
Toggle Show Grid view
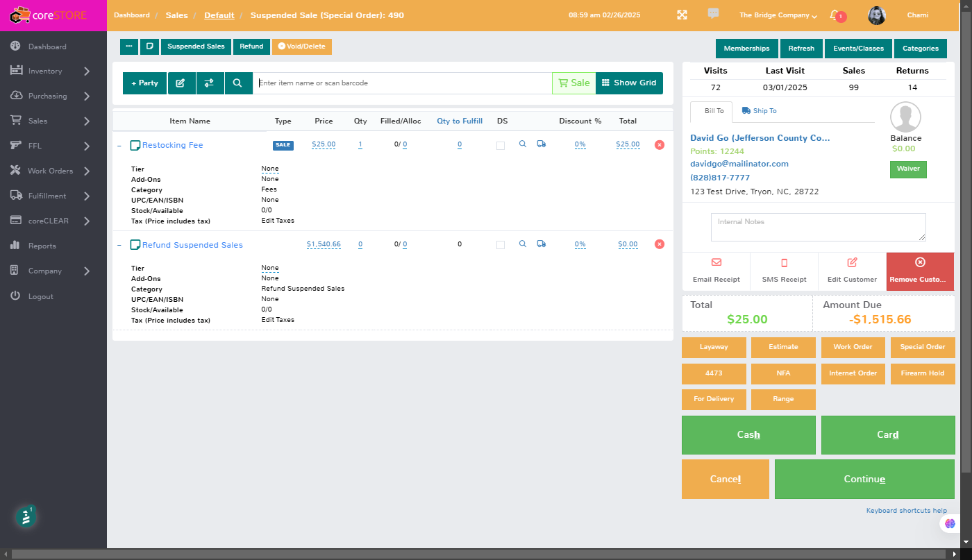(629, 83)
